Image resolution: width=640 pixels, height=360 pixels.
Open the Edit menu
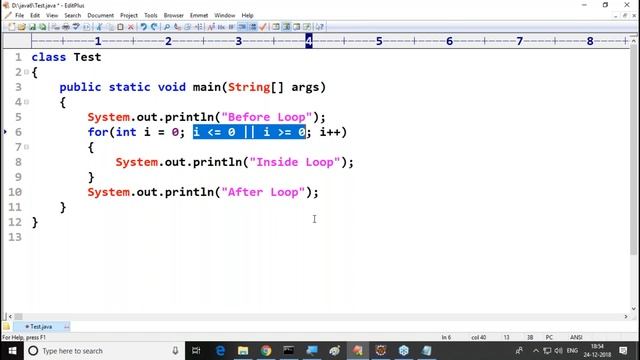[x=35, y=16]
